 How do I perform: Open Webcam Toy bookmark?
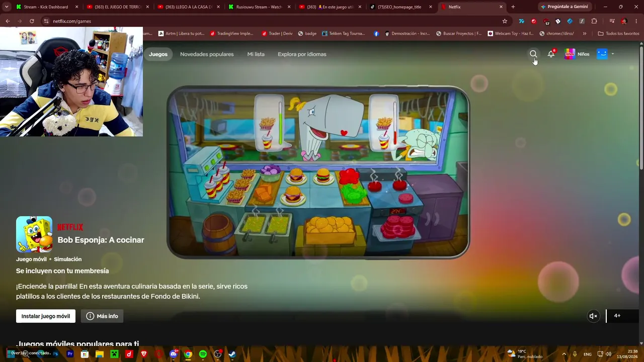[511, 34]
